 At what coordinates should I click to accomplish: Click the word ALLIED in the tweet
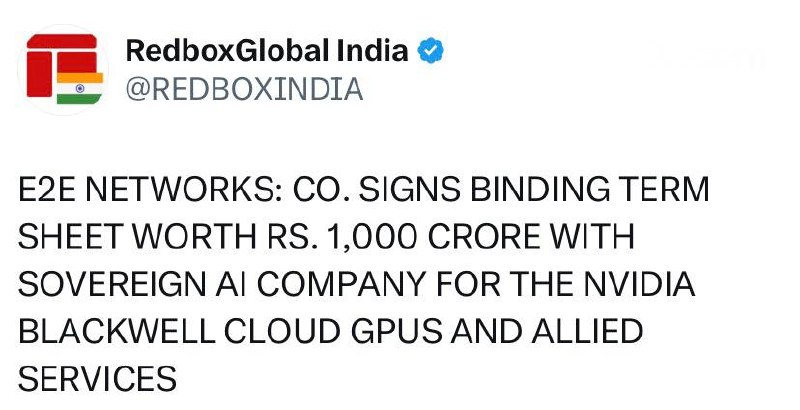pos(587,331)
